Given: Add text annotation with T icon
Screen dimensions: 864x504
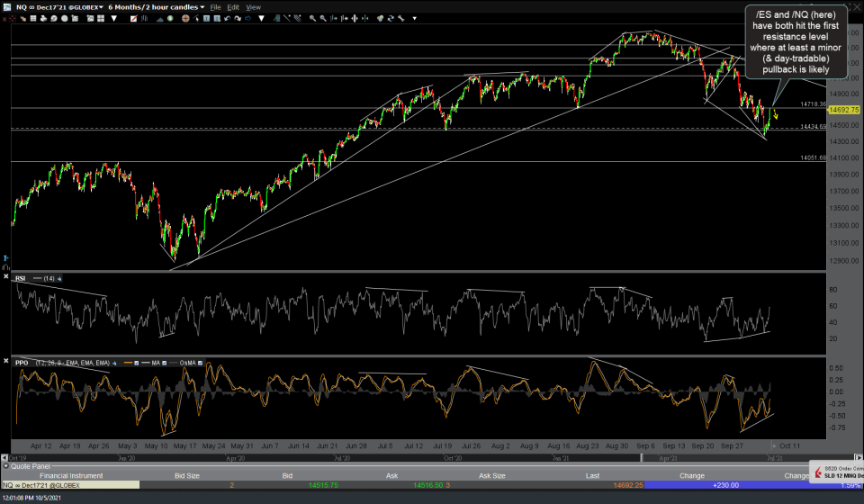Looking at the screenshot, I should pyautogui.click(x=206, y=18).
